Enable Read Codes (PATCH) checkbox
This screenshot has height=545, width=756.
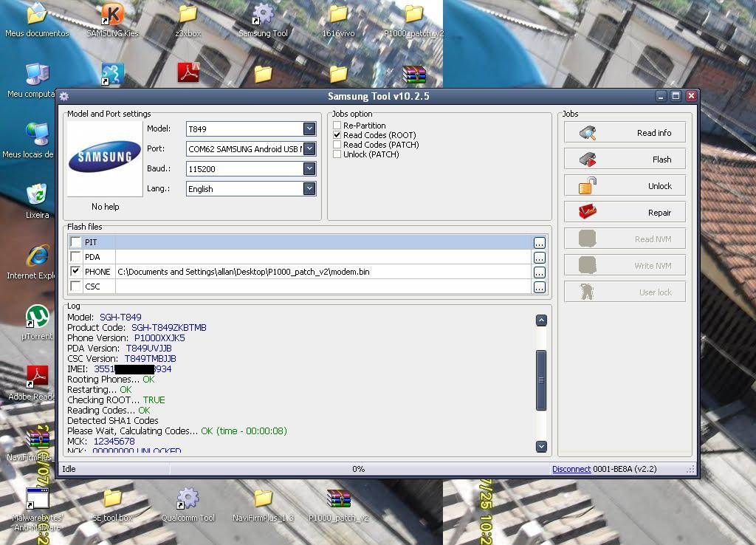337,145
